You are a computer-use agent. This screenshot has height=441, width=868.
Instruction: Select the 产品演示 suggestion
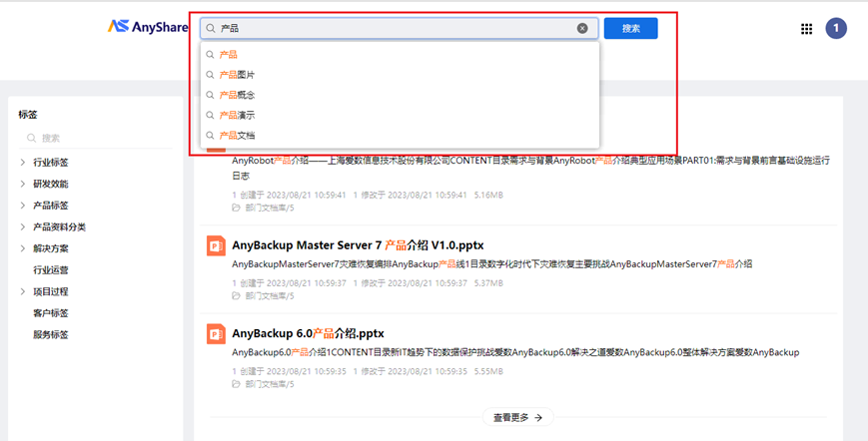point(400,115)
